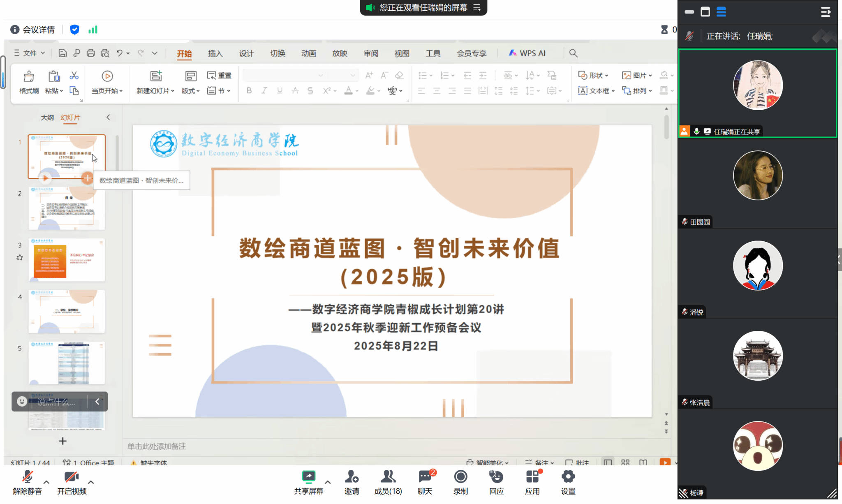This screenshot has height=504, width=842.
Task: Open meeting Settings gear
Action: [x=568, y=477]
